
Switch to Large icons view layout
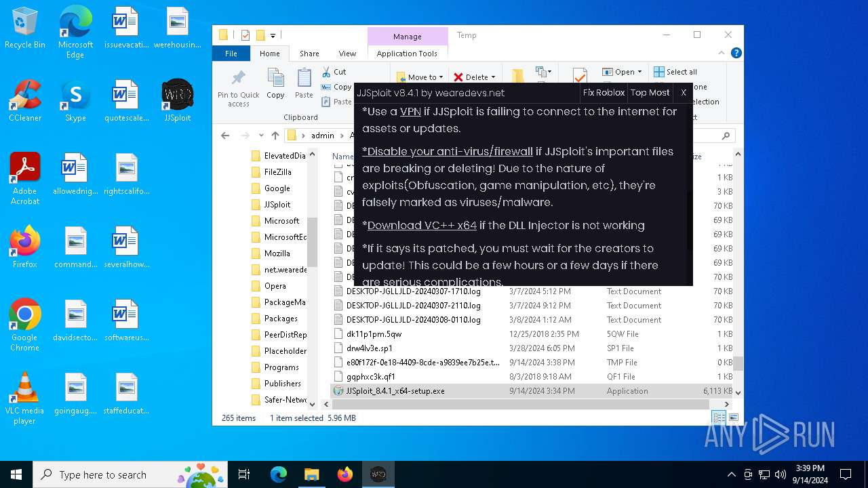[732, 418]
